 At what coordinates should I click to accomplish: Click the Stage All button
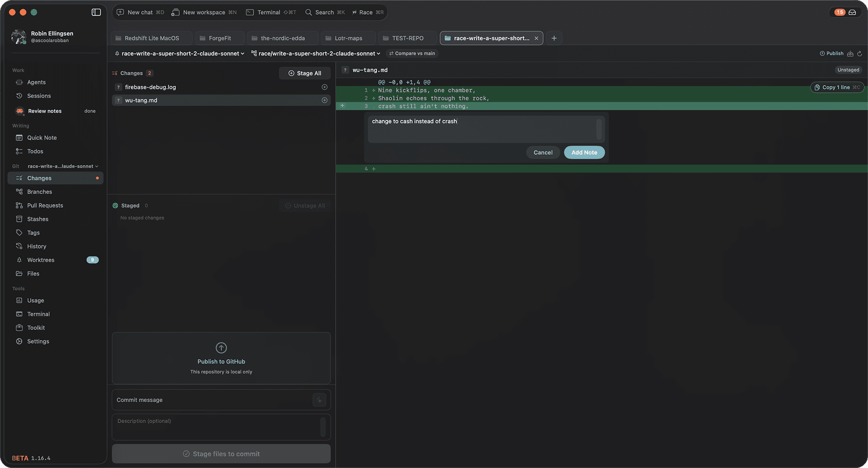coord(305,73)
